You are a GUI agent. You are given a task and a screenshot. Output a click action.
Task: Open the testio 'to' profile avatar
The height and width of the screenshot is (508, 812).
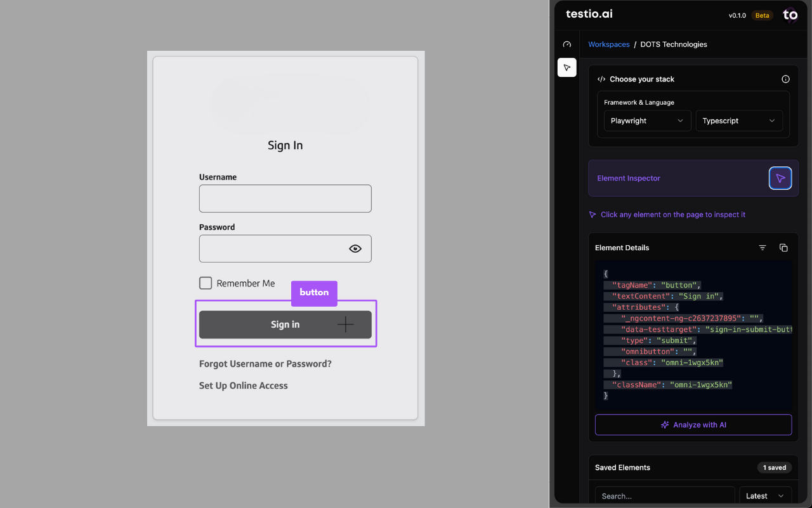(790, 15)
